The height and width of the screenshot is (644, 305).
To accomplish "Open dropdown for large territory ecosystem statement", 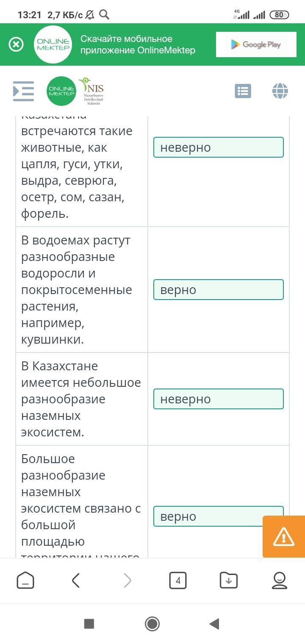I will click(208, 516).
